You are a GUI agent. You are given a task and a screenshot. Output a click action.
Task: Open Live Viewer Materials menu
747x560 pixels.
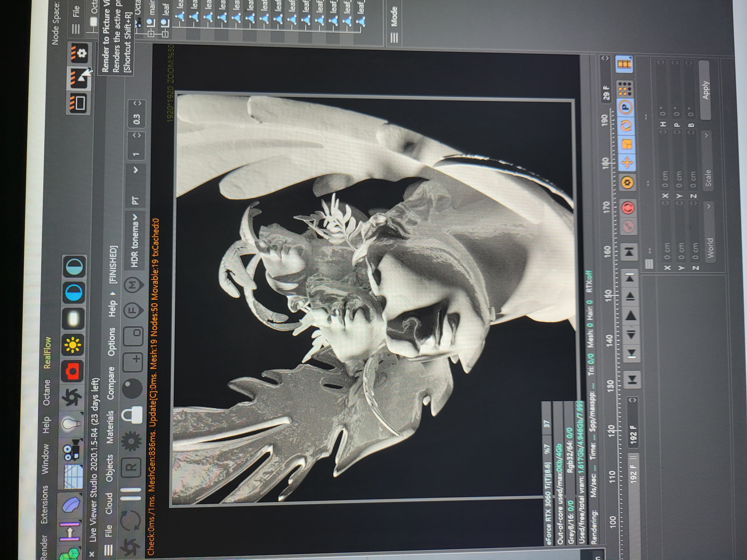pyautogui.click(x=110, y=427)
